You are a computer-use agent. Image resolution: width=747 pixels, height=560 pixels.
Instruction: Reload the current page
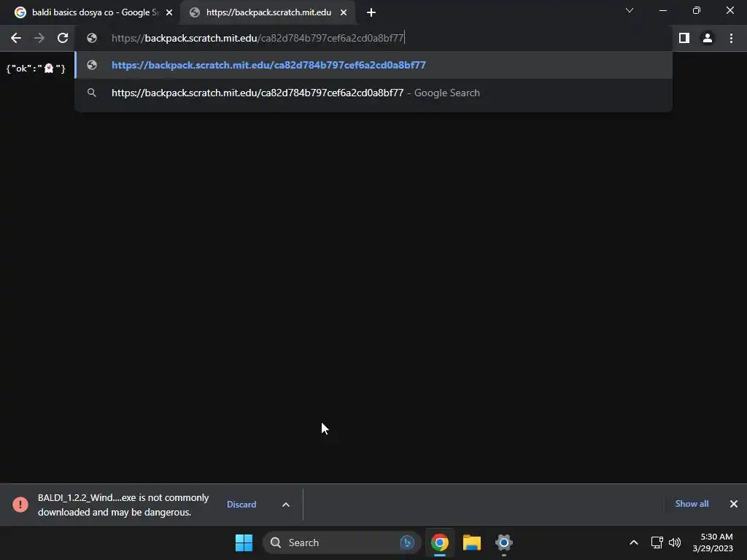tap(63, 38)
